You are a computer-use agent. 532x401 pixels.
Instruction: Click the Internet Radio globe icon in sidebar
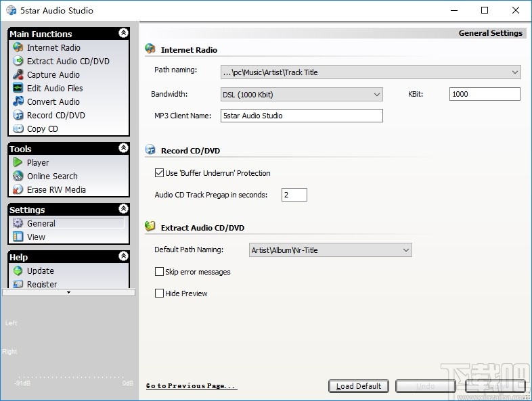click(x=18, y=47)
